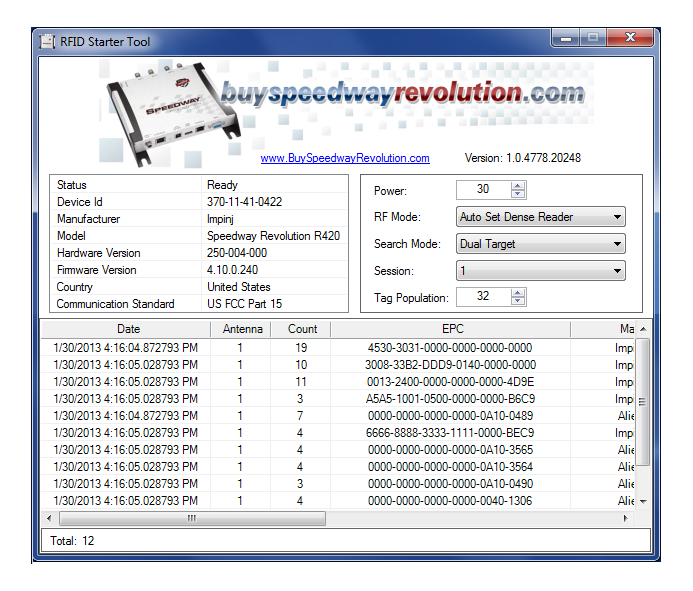693x591 pixels.
Task: Click the Total: 12 status text
Action: pyautogui.click(x=72, y=541)
